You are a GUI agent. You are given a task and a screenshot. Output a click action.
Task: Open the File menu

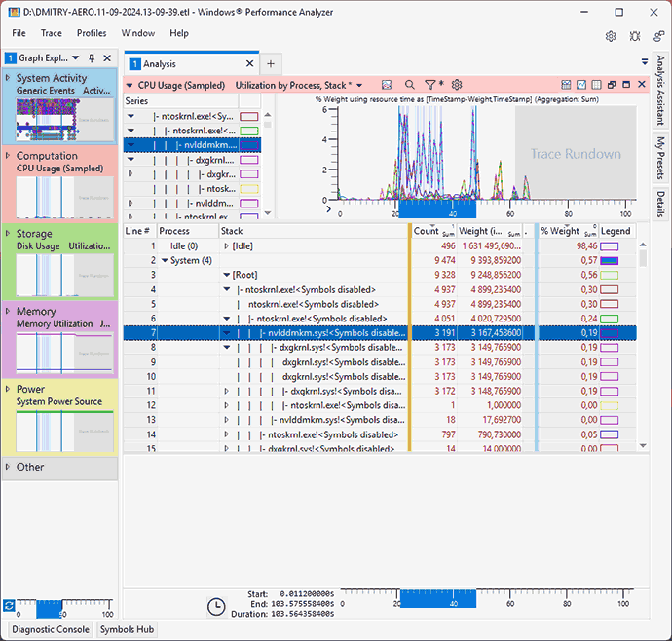19,33
